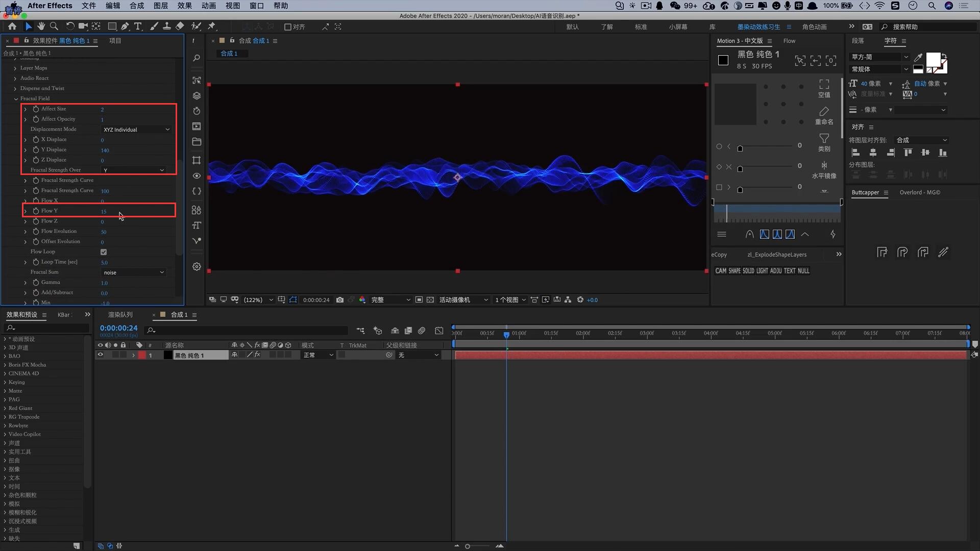
Task: Click the horizontal mirror icon in Motion
Action: [824, 165]
